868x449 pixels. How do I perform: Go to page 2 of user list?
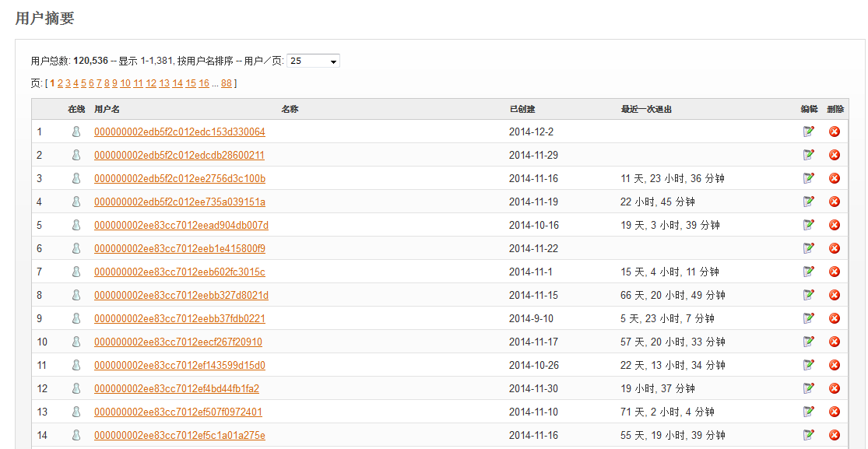point(60,83)
